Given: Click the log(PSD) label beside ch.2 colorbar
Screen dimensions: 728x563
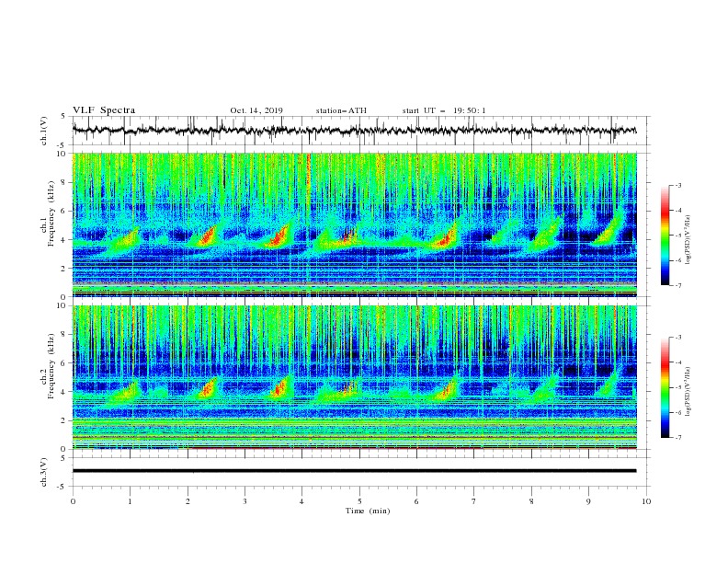Looking at the screenshot, I should tap(688, 392).
